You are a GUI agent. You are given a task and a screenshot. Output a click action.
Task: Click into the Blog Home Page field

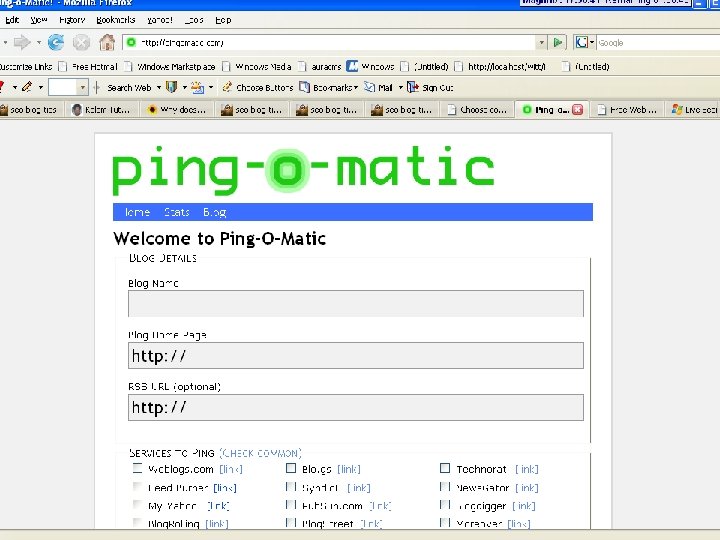[356, 355]
